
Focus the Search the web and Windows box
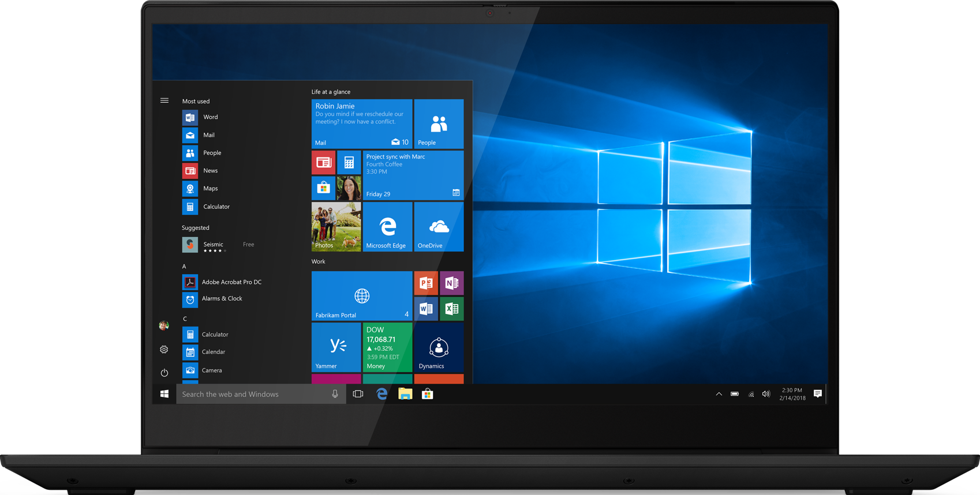click(261, 394)
